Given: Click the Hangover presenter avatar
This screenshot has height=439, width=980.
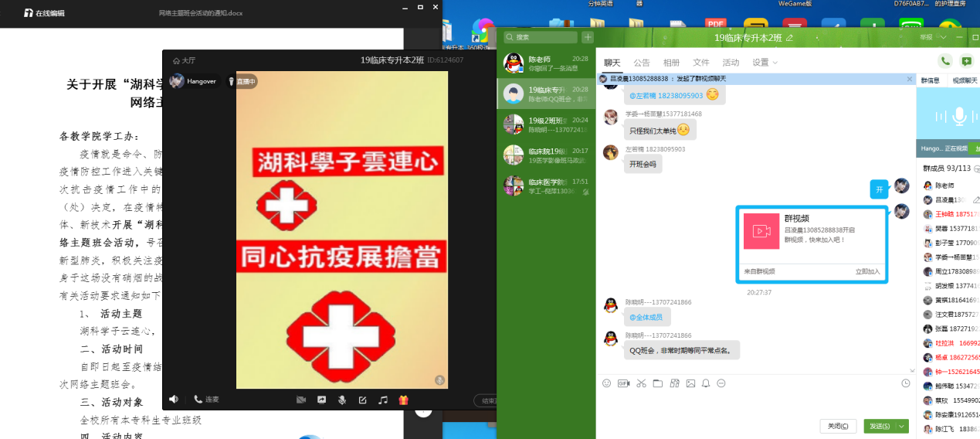Looking at the screenshot, I should click(177, 80).
